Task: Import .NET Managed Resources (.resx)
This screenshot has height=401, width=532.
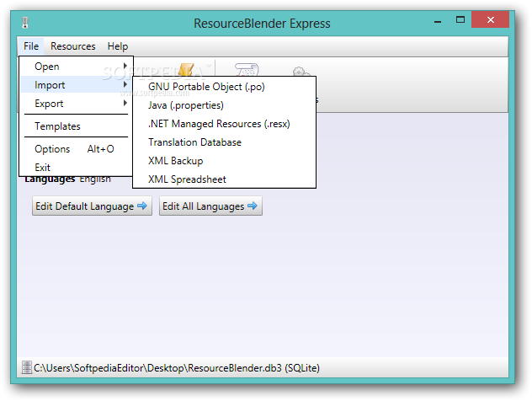Action: pyautogui.click(x=224, y=124)
